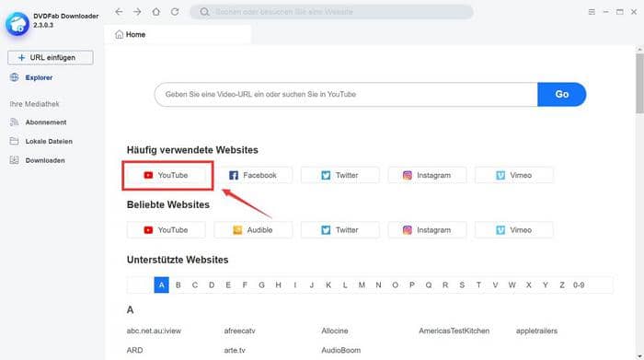Click the DVDFab Downloader logo

17,24
